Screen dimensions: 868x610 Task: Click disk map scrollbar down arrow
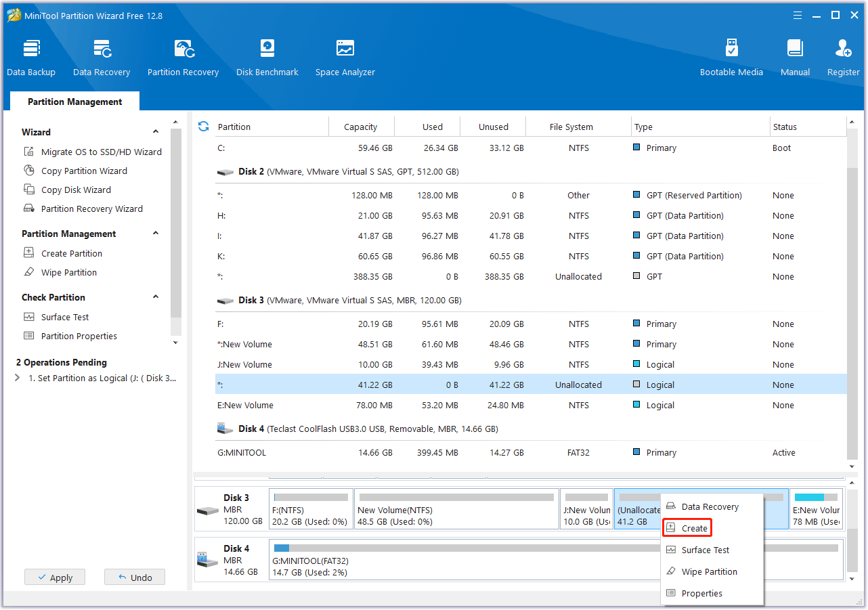click(x=852, y=580)
